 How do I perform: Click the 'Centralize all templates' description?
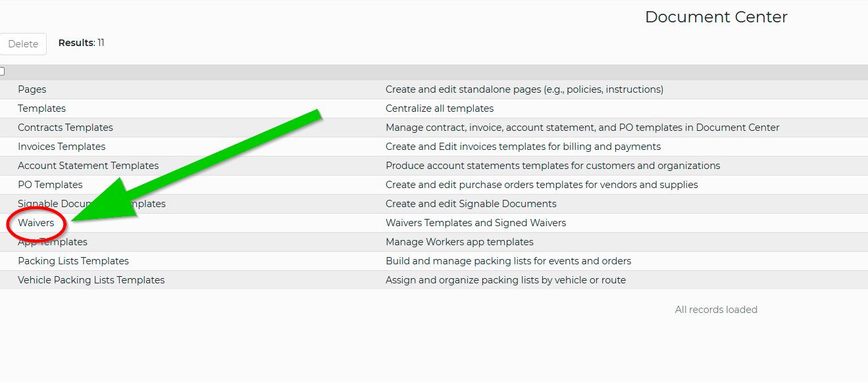coord(440,108)
